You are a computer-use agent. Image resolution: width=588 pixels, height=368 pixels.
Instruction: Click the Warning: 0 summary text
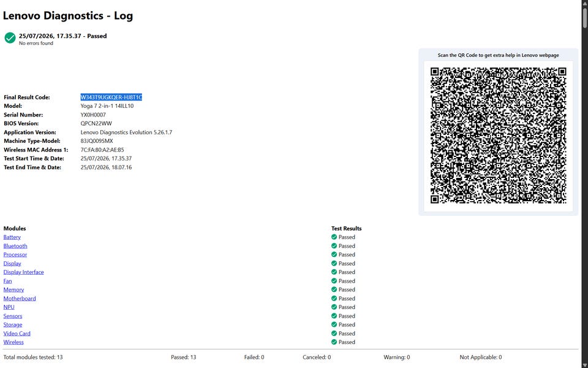396,357
